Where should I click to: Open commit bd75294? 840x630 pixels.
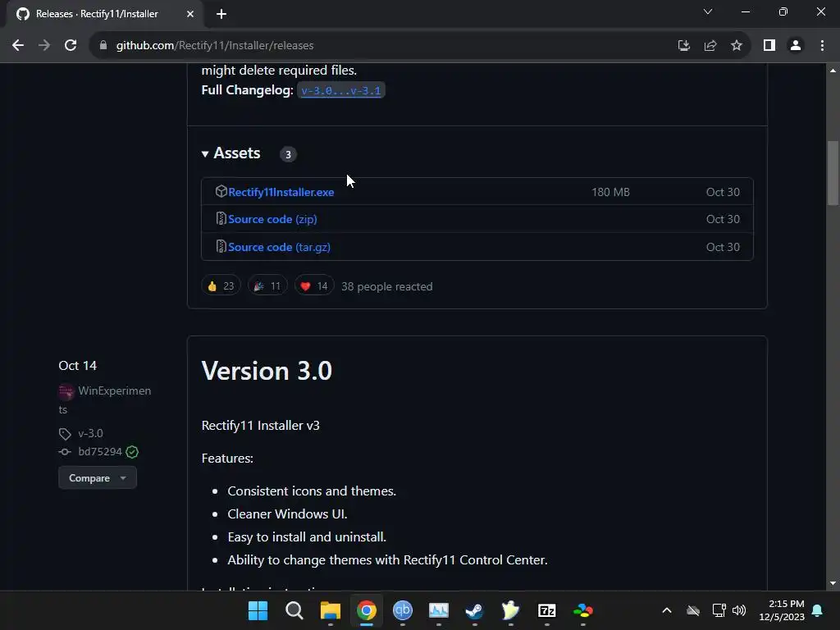(x=99, y=452)
